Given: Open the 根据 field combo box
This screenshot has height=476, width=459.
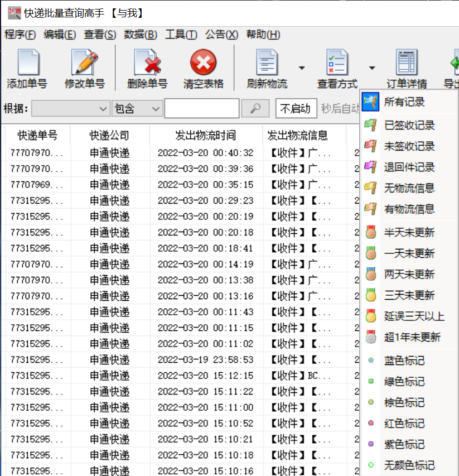Looking at the screenshot, I should tap(71, 108).
